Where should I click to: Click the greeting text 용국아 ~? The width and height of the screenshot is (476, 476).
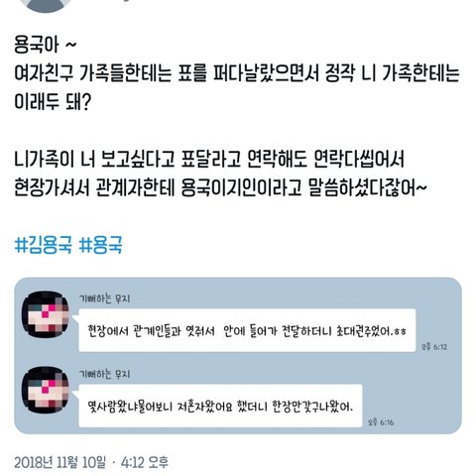coord(46,45)
